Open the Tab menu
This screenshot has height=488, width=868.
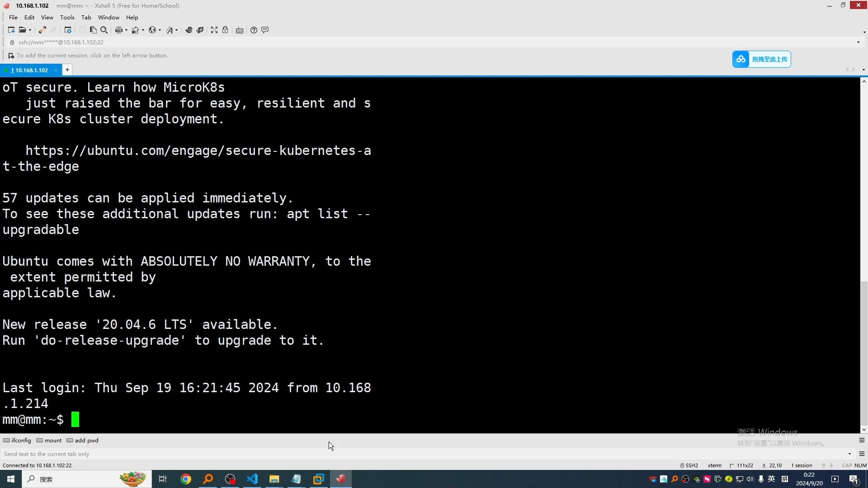pos(86,17)
